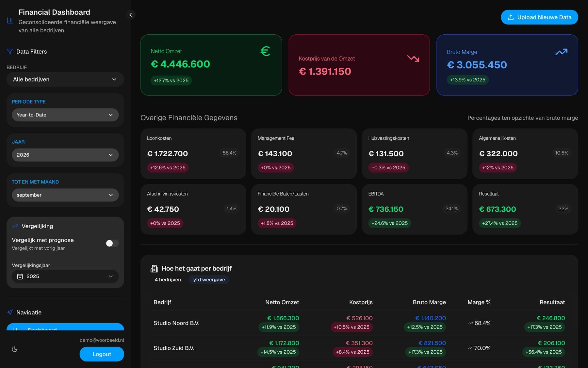Click the 56.4% percentage on Loonkosten card
588x368 pixels.
(230, 153)
